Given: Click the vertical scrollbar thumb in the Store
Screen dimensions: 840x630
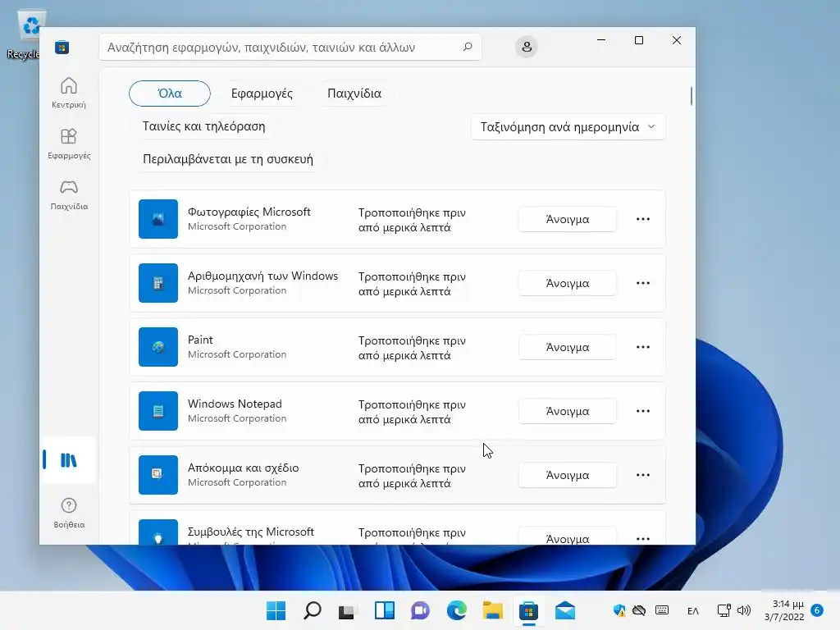Looking at the screenshot, I should (x=691, y=96).
